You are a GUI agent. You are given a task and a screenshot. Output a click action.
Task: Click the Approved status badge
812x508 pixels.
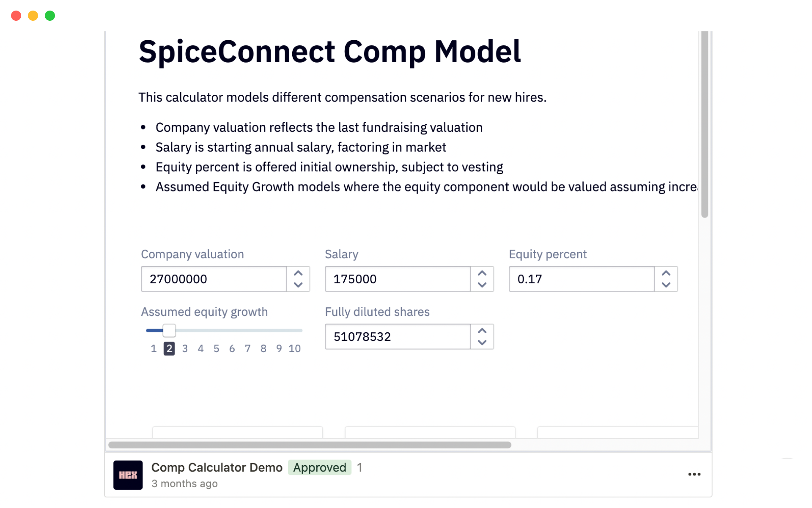pos(320,467)
